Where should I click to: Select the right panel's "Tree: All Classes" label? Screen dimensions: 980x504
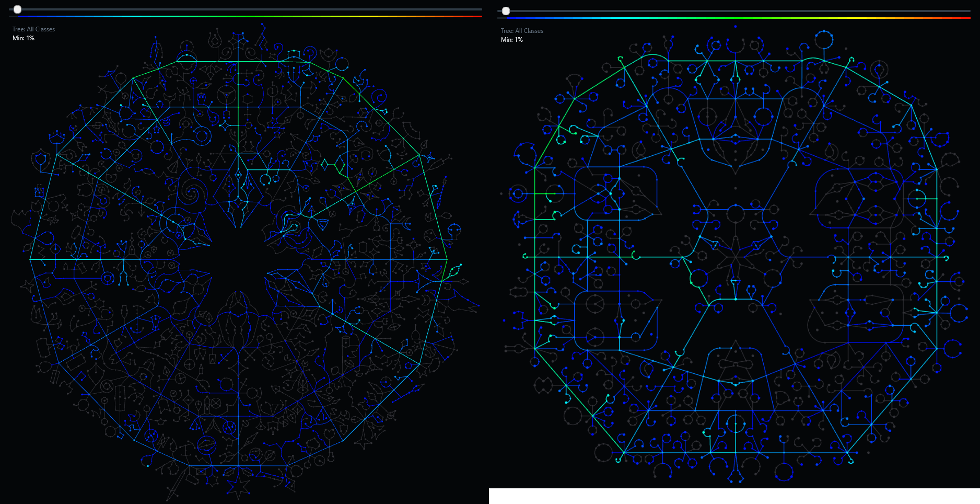522,31
